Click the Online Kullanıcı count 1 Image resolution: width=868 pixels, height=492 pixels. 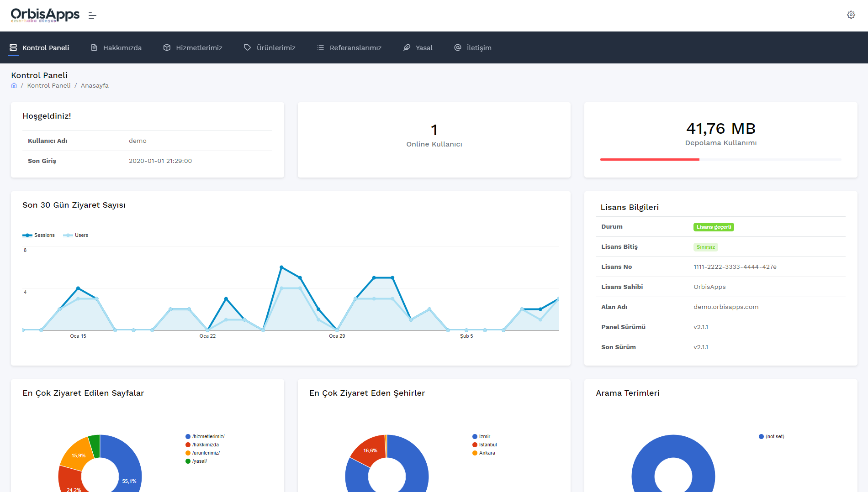tap(434, 130)
